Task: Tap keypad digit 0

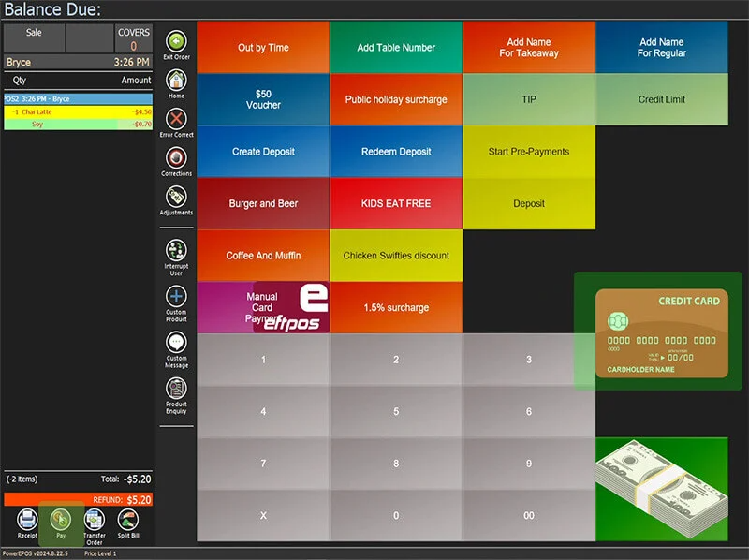Action: (396, 516)
